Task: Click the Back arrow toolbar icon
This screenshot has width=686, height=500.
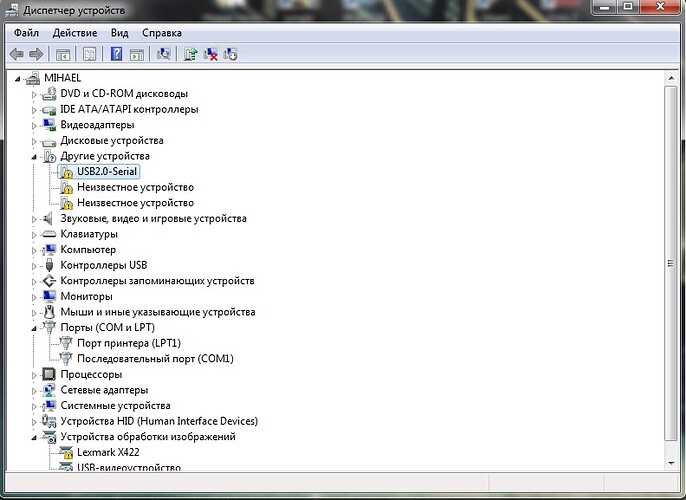Action: coord(17,54)
